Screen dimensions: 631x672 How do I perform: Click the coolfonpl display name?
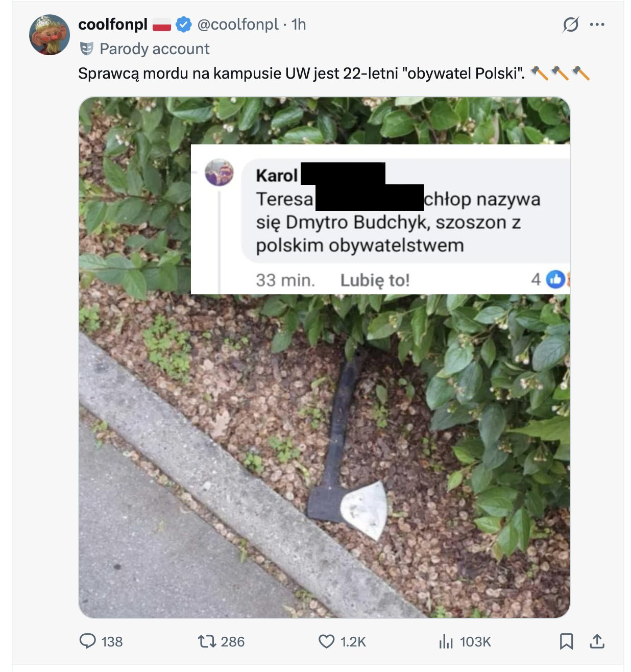coord(113,24)
